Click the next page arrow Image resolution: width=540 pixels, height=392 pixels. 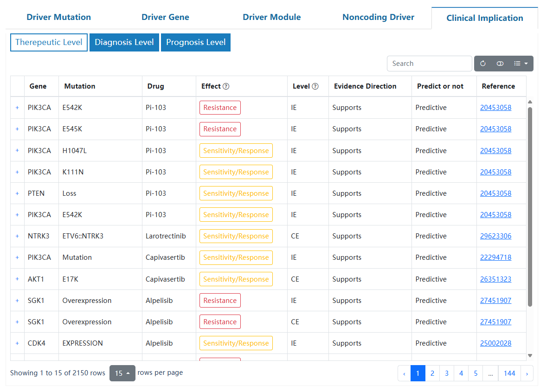tap(527, 373)
